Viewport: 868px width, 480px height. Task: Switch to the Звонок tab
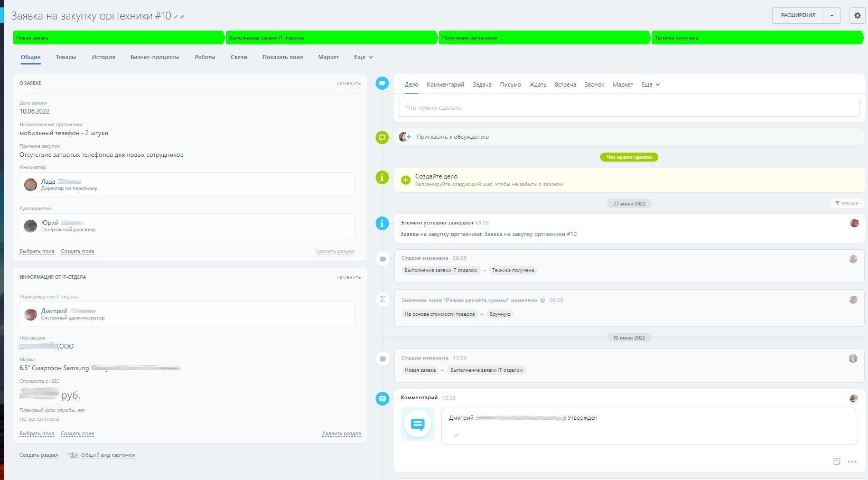pos(594,84)
